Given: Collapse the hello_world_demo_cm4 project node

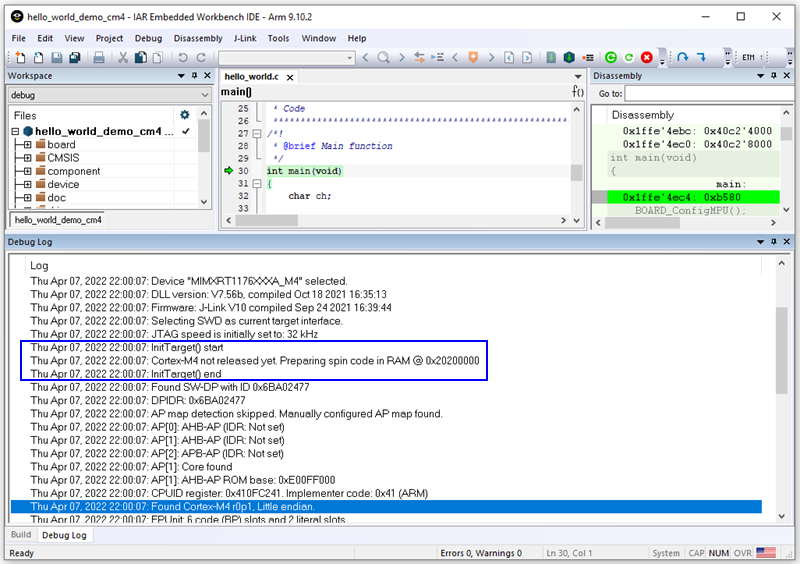Looking at the screenshot, I should point(15,131).
